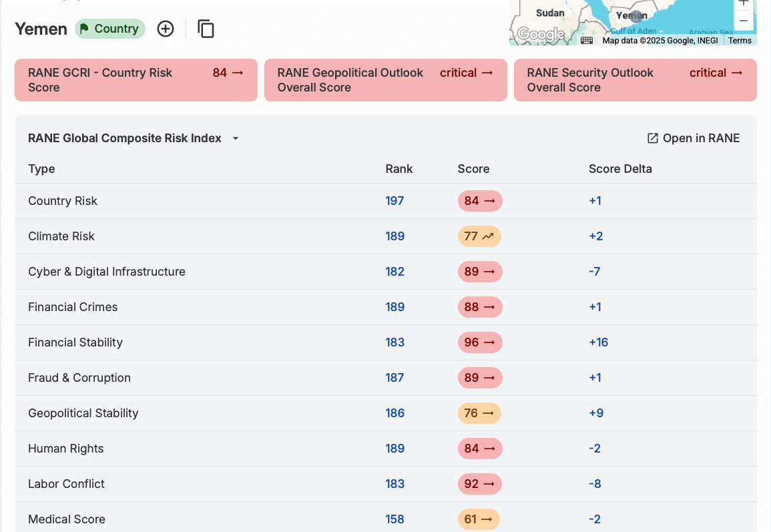
Task: Click rank 182 for Cyber & Digital Infrastructure
Action: [395, 272]
